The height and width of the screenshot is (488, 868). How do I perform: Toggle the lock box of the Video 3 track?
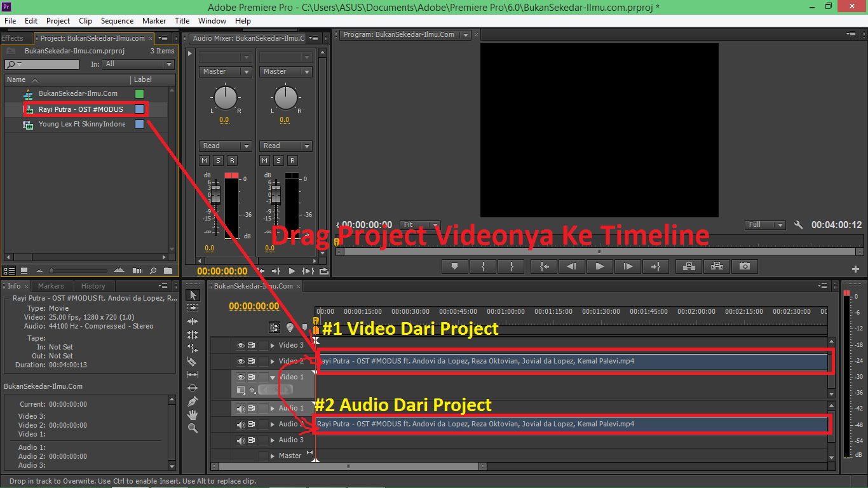click(263, 346)
